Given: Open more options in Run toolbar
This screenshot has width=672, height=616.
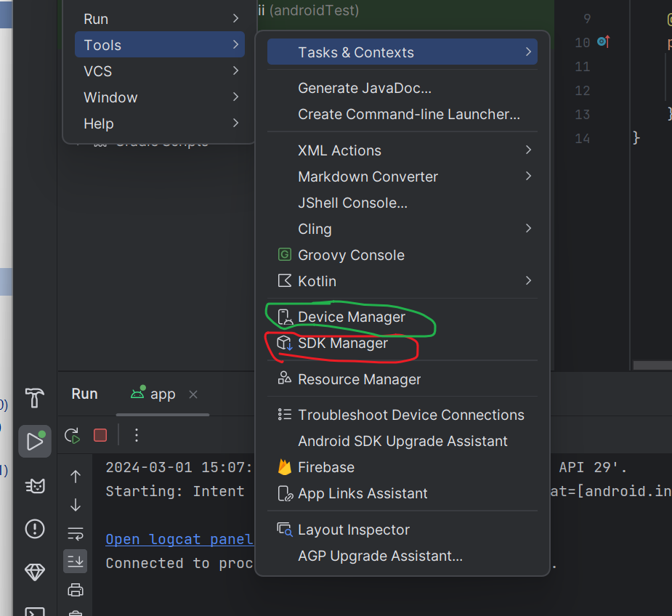Looking at the screenshot, I should [136, 435].
